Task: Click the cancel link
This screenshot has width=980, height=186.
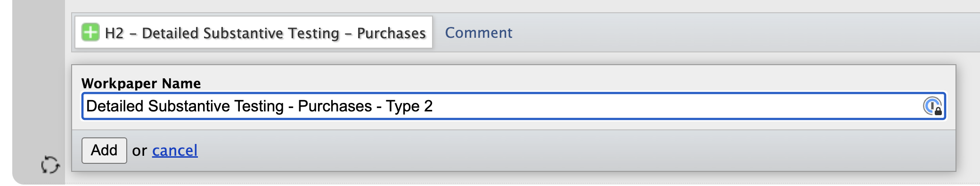Action: (x=175, y=151)
